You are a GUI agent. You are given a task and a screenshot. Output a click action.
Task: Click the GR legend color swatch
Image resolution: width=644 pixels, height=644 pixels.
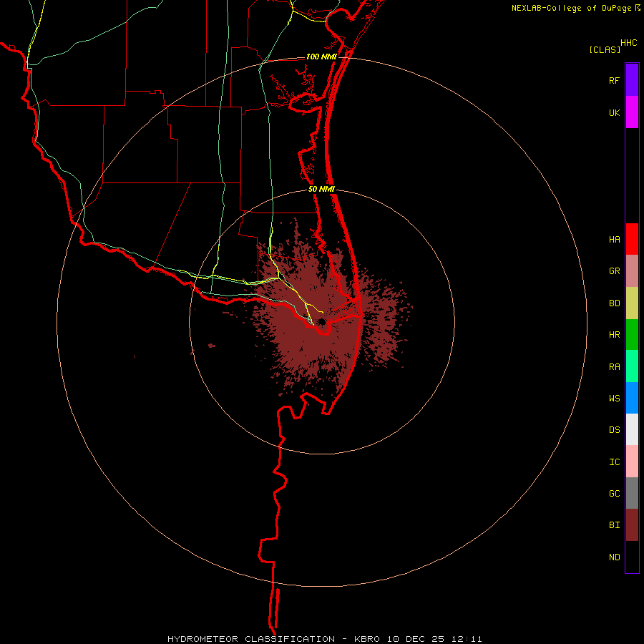point(632,271)
